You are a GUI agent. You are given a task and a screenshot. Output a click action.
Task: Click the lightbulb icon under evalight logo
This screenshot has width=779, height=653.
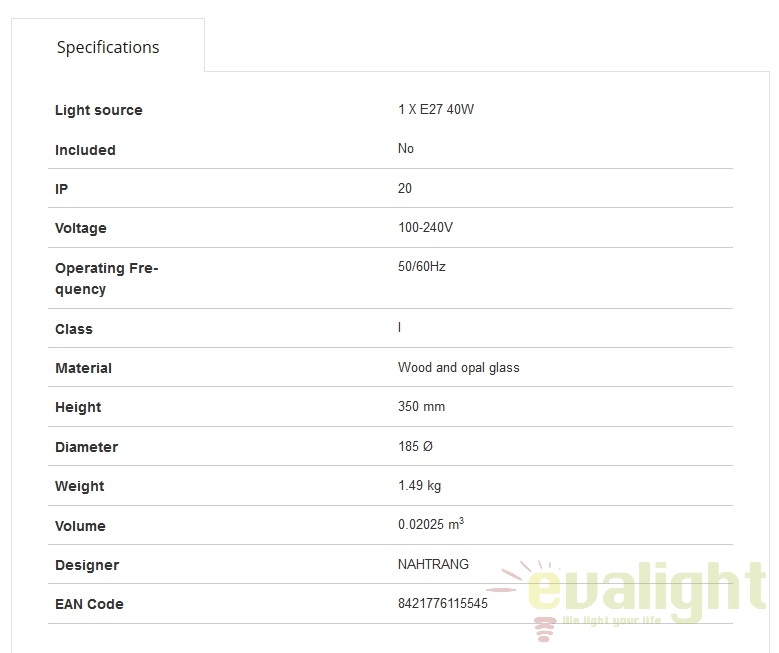click(x=545, y=628)
